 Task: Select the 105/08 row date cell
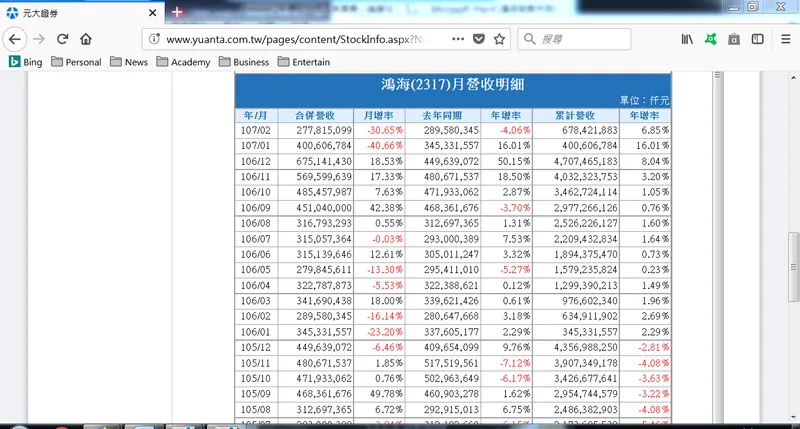[x=256, y=410]
